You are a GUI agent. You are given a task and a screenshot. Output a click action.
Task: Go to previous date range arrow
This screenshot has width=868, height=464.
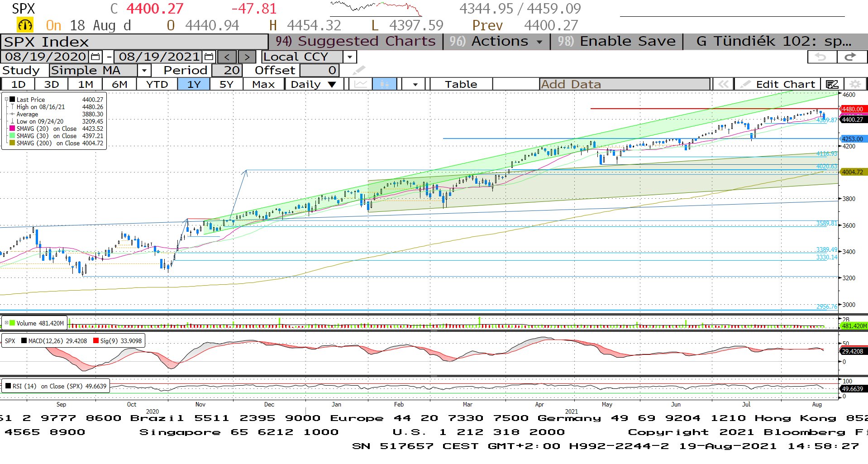pyautogui.click(x=227, y=57)
